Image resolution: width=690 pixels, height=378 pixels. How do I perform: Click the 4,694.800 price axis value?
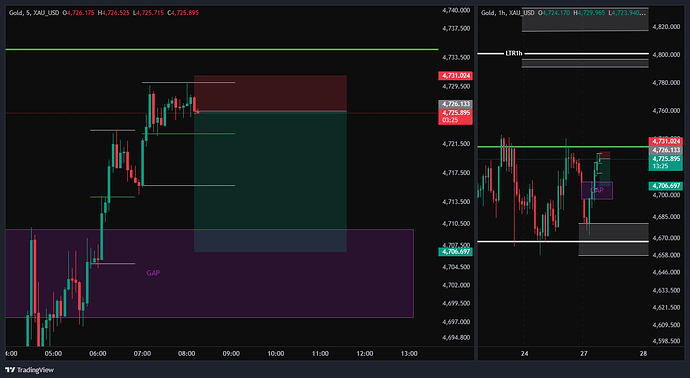tap(456, 338)
